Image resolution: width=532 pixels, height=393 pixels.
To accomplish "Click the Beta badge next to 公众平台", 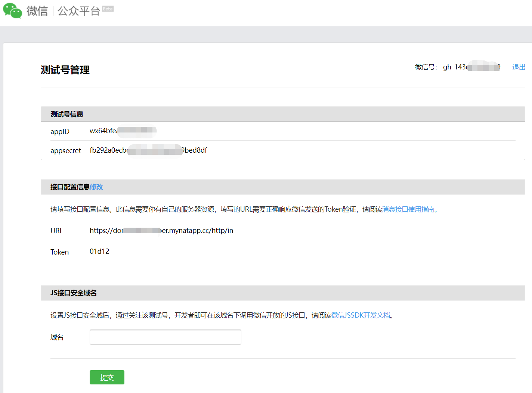I will (x=108, y=9).
